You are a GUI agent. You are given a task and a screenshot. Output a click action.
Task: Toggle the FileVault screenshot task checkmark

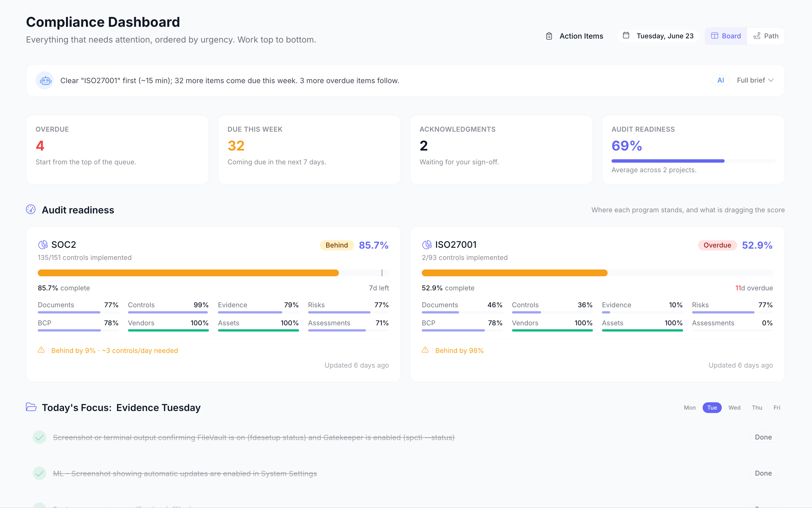pos(40,437)
